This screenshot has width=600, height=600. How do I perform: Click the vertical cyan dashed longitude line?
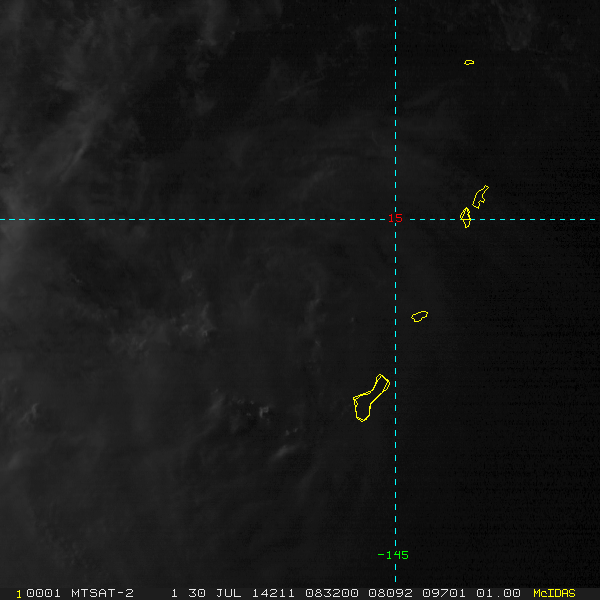(x=395, y=291)
